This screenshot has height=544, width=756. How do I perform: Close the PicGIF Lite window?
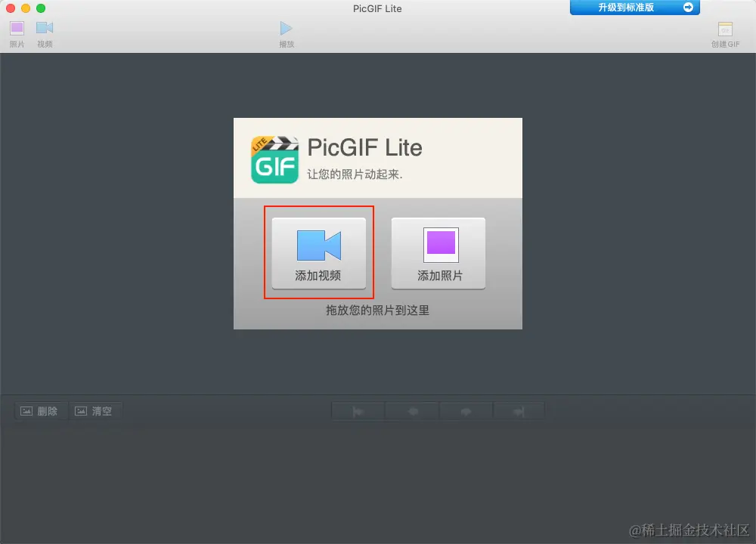(x=11, y=8)
